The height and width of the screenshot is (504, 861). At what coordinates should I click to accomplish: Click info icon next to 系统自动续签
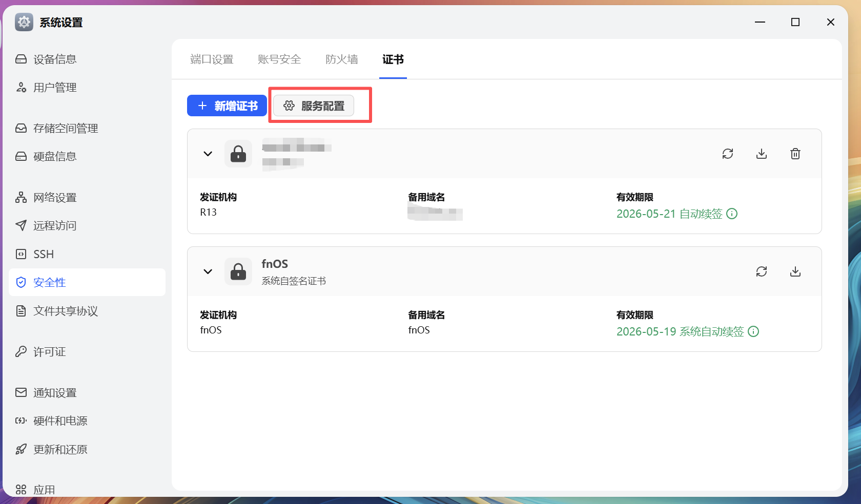[x=753, y=331]
